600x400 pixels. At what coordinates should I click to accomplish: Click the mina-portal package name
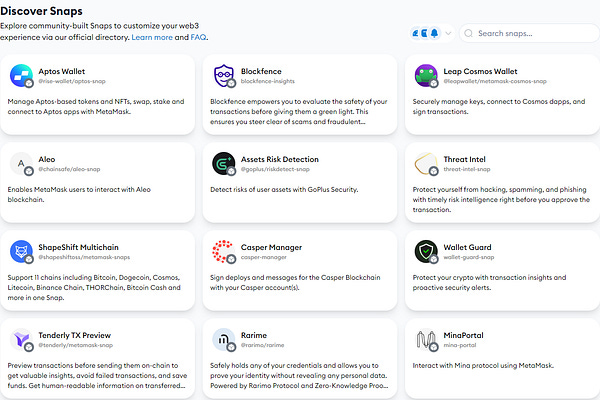460,345
